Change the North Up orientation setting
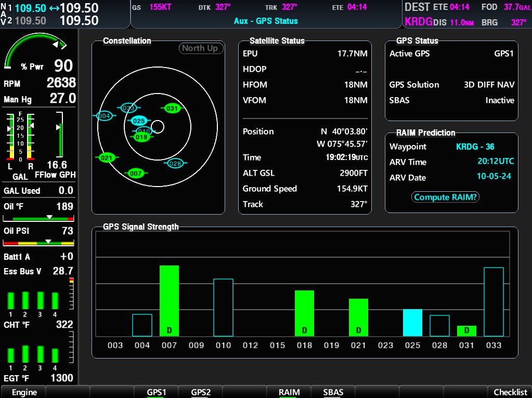The image size is (532, 398). pos(200,48)
